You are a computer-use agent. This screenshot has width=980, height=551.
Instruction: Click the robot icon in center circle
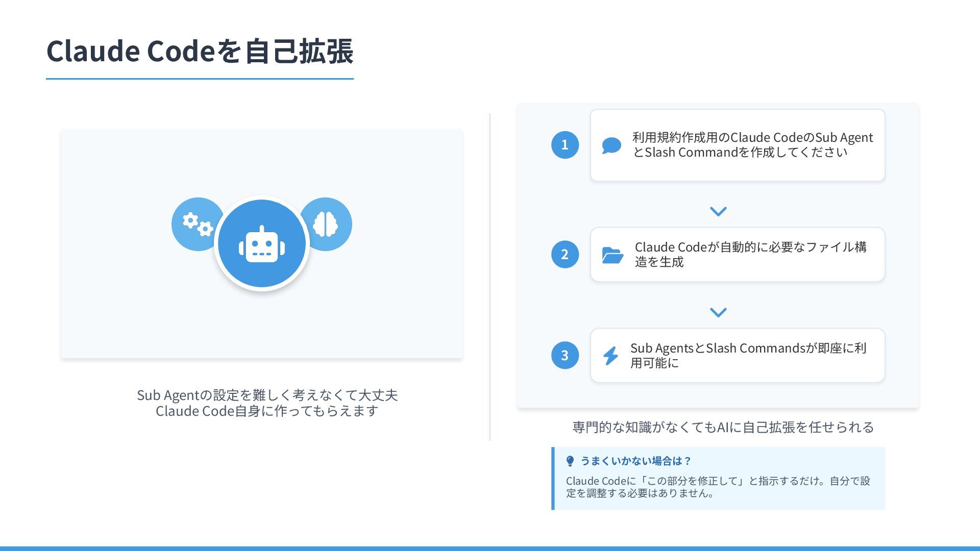[262, 244]
